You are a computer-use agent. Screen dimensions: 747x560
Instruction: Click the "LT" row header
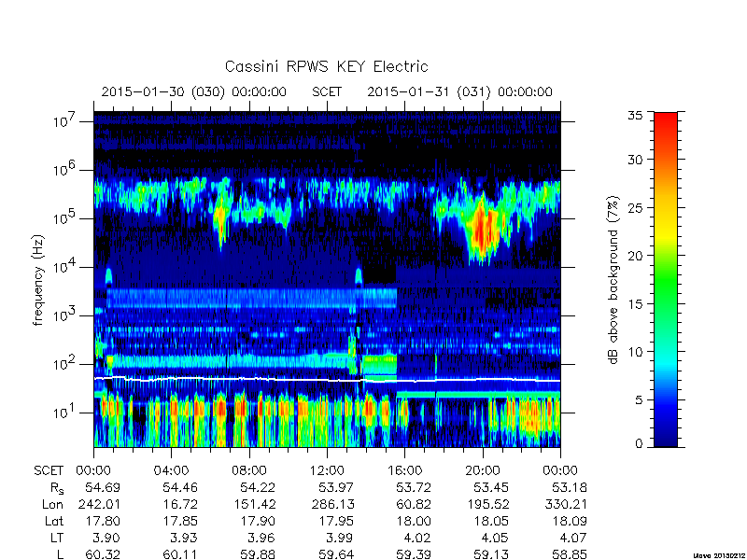[x=57, y=538]
